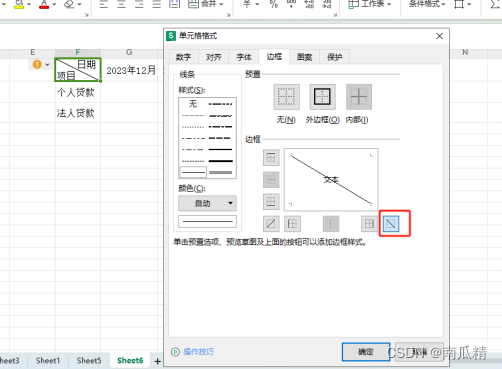Expand the warning icon's dropdown arrow
Image resolution: width=502 pixels, height=369 pixels.
pyautogui.click(x=47, y=64)
